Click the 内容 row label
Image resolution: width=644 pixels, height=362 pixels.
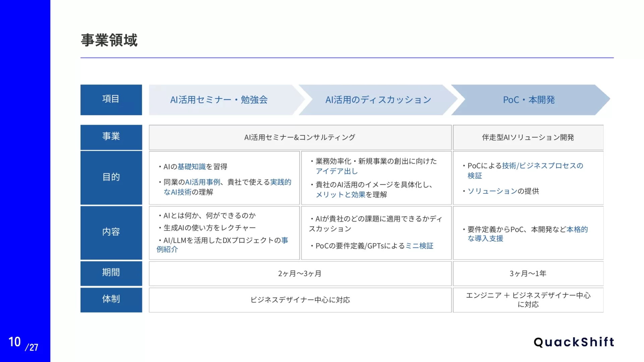pos(111,232)
